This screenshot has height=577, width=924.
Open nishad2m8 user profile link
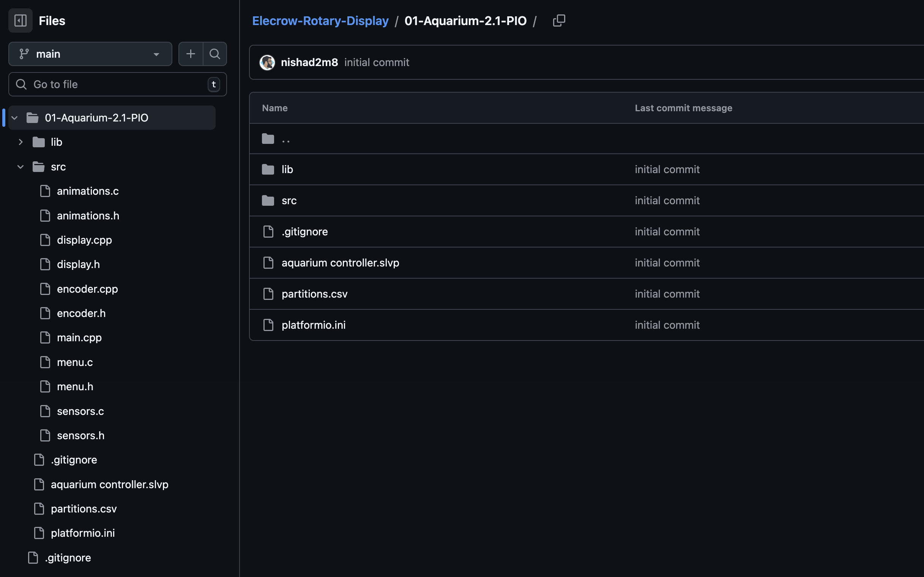click(309, 63)
